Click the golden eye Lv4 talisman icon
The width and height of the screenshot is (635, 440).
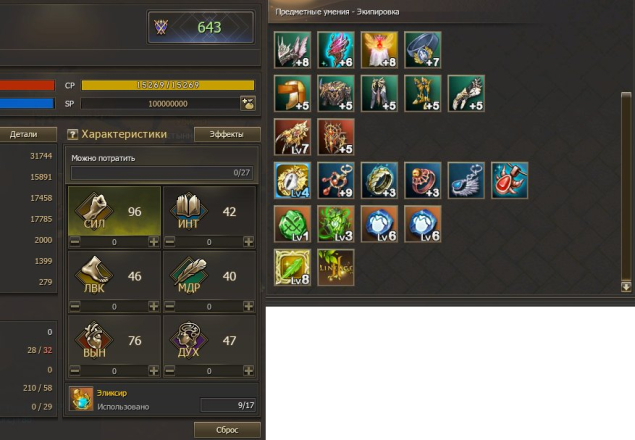[292, 180]
